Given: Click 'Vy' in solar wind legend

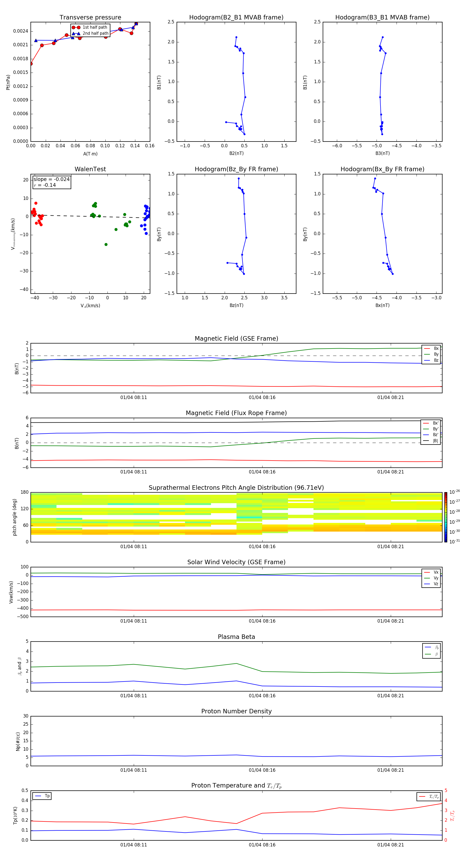Looking at the screenshot, I should 431,578.
